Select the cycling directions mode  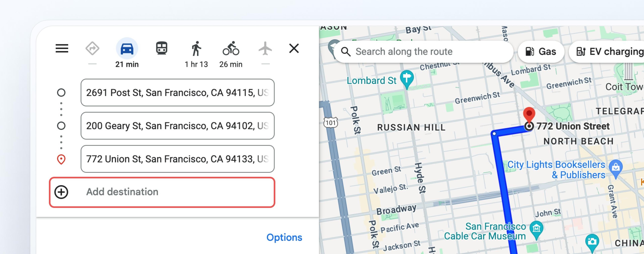(231, 49)
